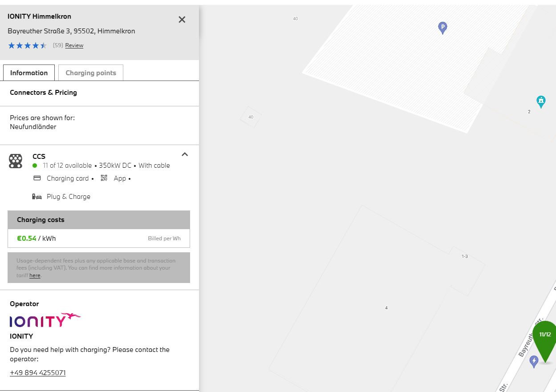Click the 'IONITY Himmelkron' station title
The width and height of the screenshot is (556, 392).
39,16
